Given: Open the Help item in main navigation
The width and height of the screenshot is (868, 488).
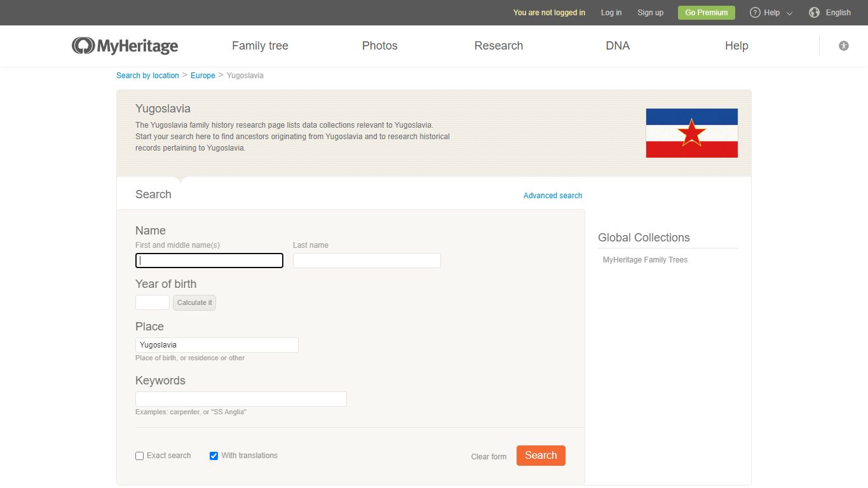Looking at the screenshot, I should click(x=736, y=46).
